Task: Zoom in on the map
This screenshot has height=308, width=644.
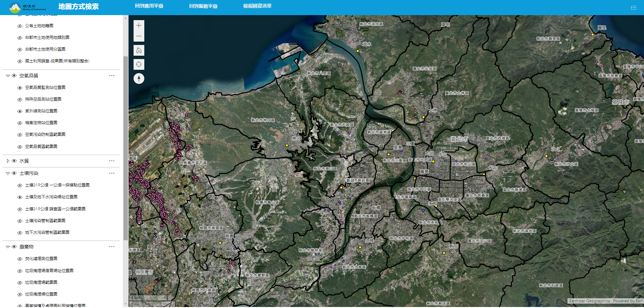Action: tap(139, 25)
